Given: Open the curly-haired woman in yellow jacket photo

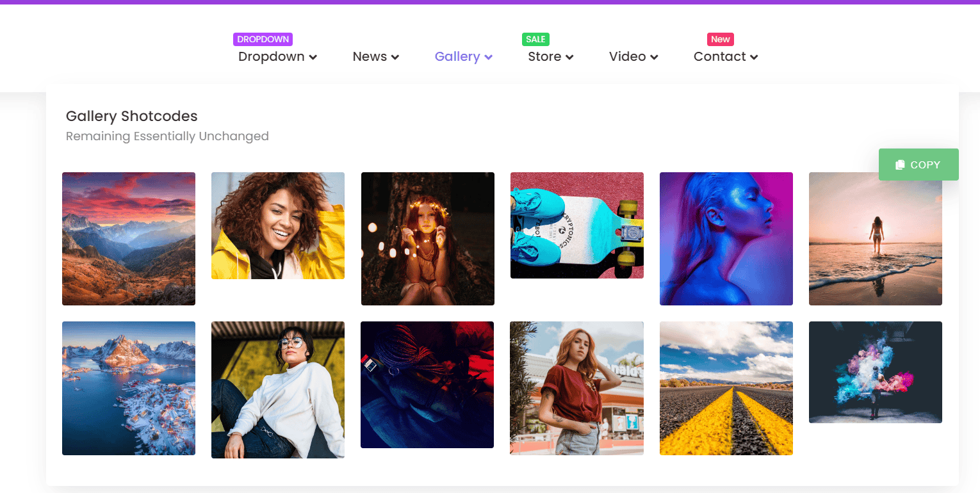Looking at the screenshot, I should click(278, 225).
